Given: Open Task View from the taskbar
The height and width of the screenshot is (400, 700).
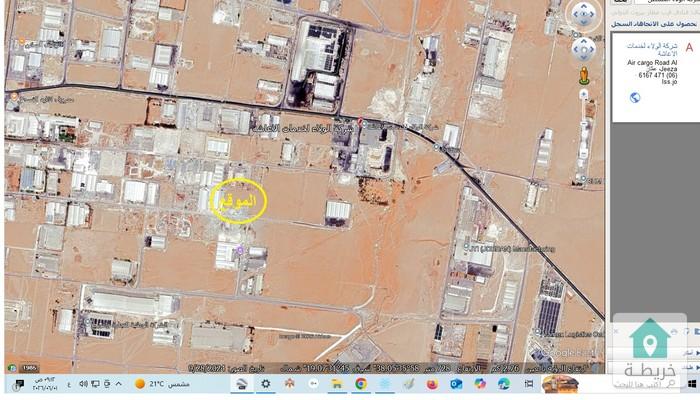Looking at the screenshot, I should (x=529, y=384).
